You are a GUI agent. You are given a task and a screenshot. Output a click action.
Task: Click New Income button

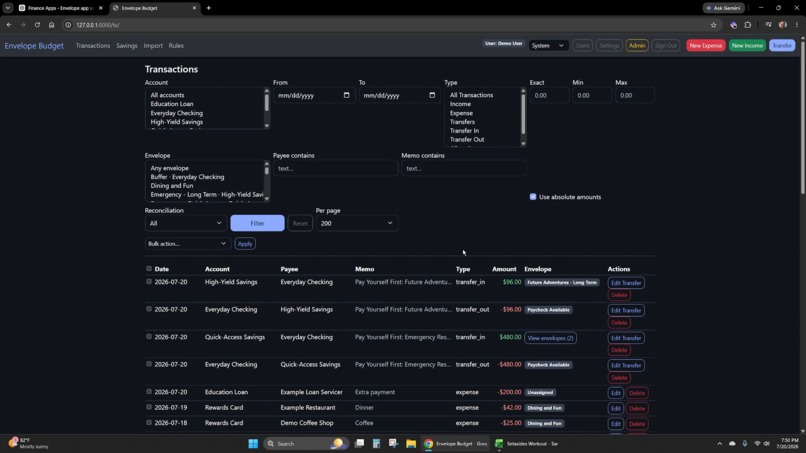tap(747, 45)
